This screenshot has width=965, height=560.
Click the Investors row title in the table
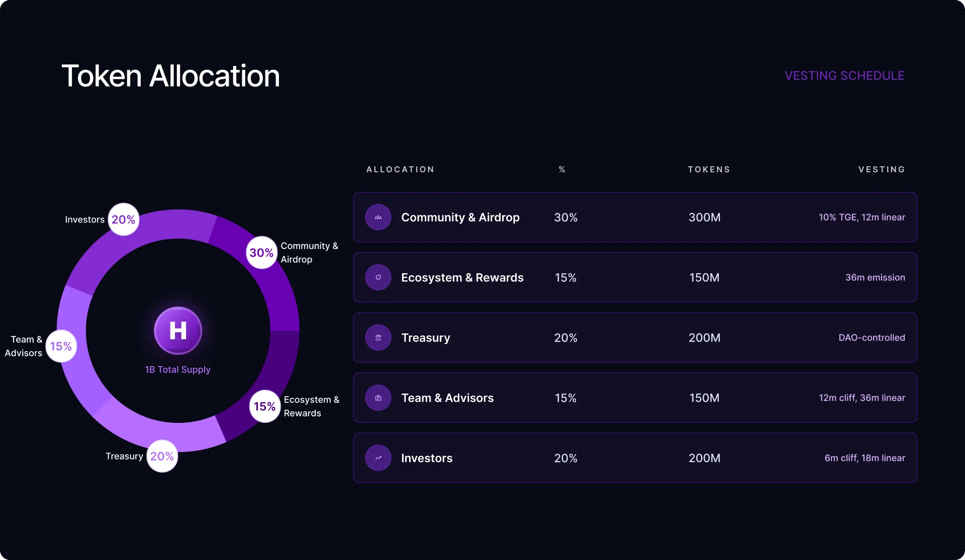427,458
